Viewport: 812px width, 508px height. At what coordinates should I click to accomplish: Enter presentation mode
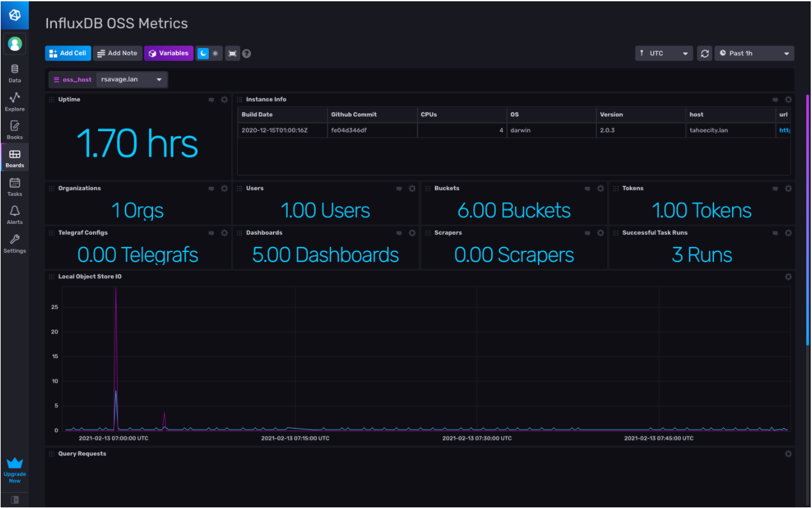[x=232, y=53]
